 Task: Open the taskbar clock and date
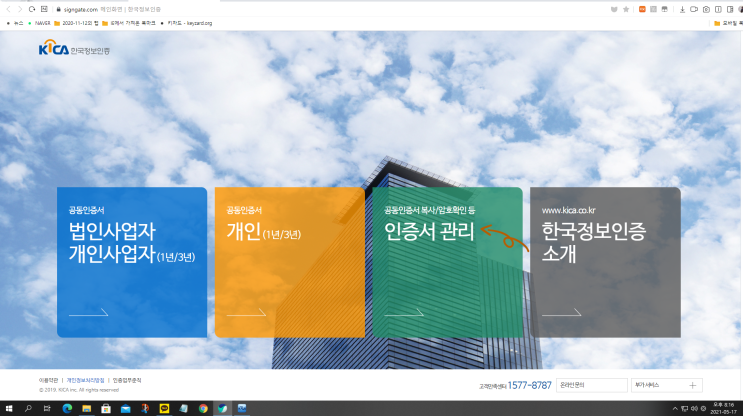[724, 408]
